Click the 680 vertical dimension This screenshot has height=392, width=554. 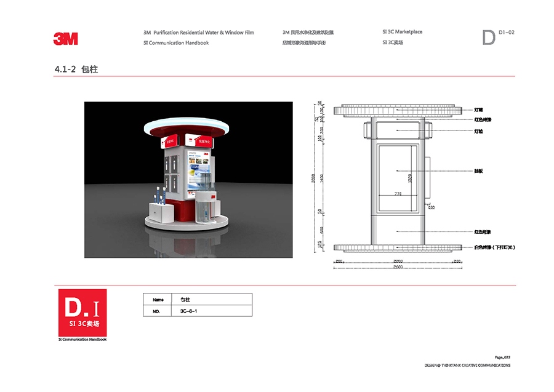pyautogui.click(x=321, y=230)
